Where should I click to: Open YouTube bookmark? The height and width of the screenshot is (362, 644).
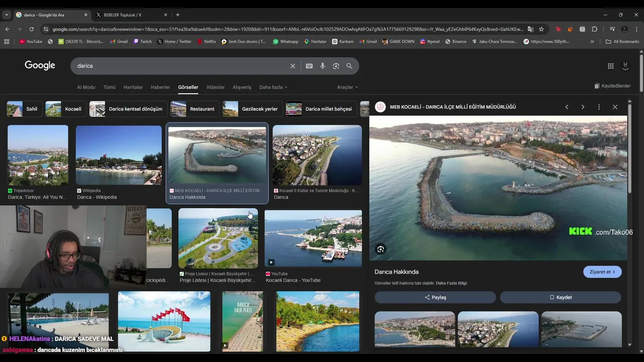coord(31,42)
